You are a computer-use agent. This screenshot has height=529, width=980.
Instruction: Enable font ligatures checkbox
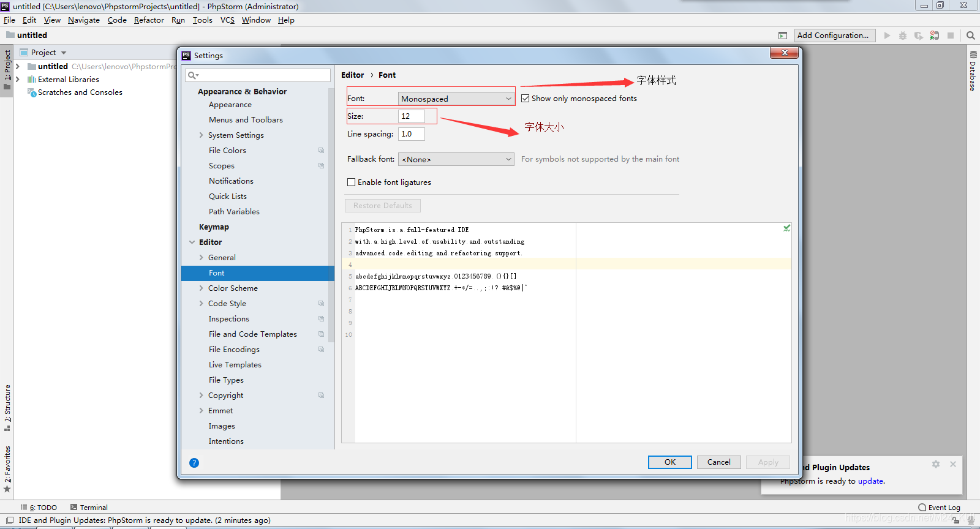click(352, 182)
